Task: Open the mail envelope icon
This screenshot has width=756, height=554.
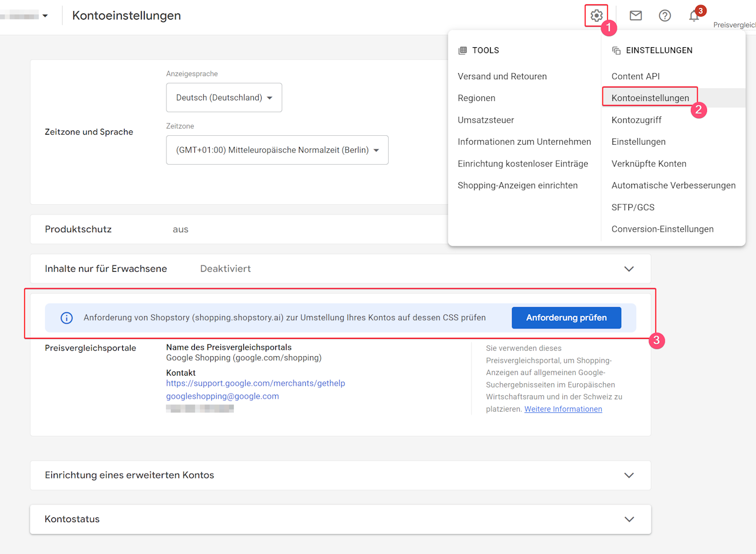Action: pyautogui.click(x=636, y=15)
